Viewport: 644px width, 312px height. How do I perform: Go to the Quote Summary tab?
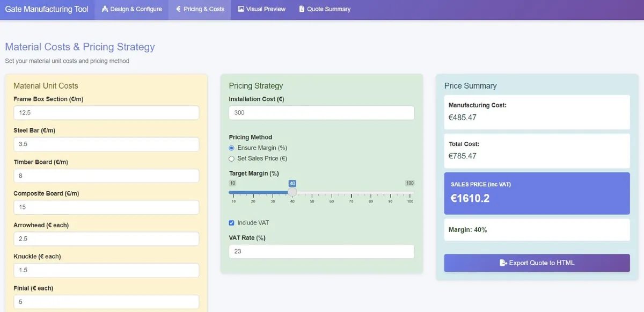pyautogui.click(x=324, y=9)
